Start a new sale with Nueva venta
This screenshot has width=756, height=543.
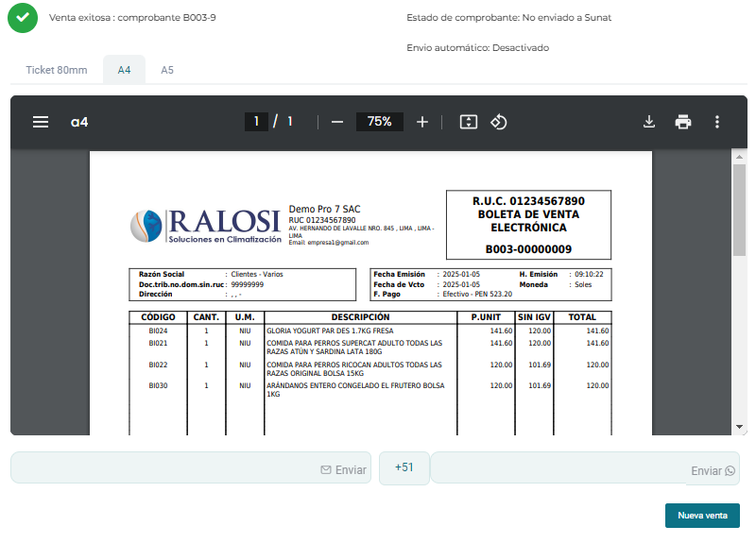pyautogui.click(x=702, y=516)
